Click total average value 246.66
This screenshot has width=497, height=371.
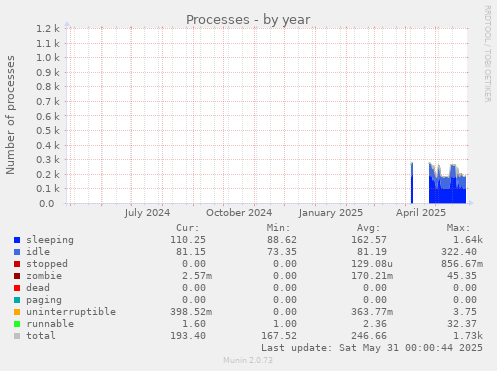coord(369,336)
